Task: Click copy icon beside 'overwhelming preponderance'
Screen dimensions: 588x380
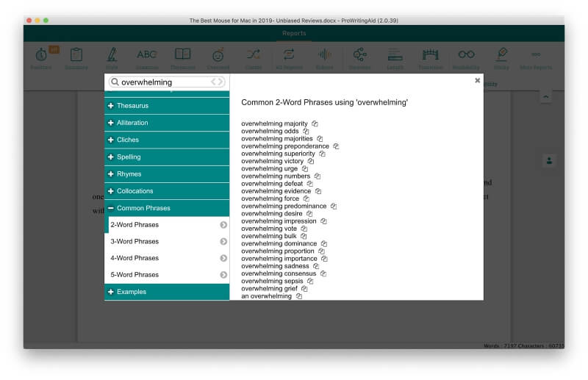Action: pyautogui.click(x=336, y=146)
